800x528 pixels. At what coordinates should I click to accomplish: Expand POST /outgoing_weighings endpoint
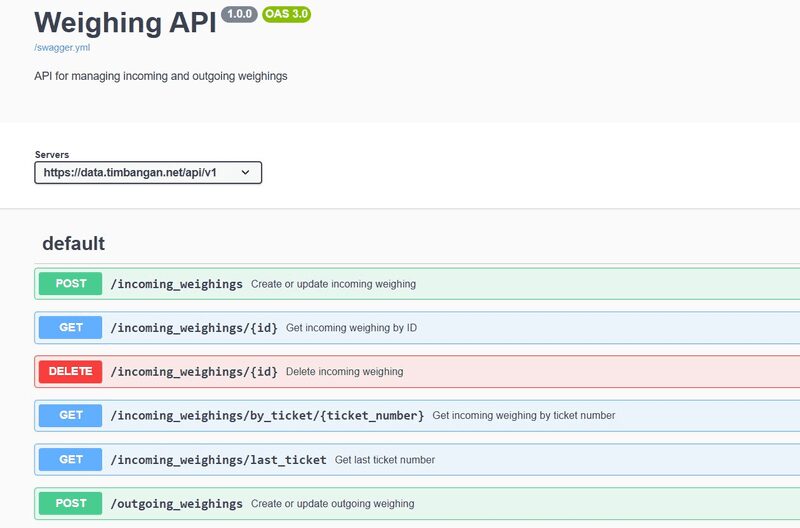tap(417, 504)
